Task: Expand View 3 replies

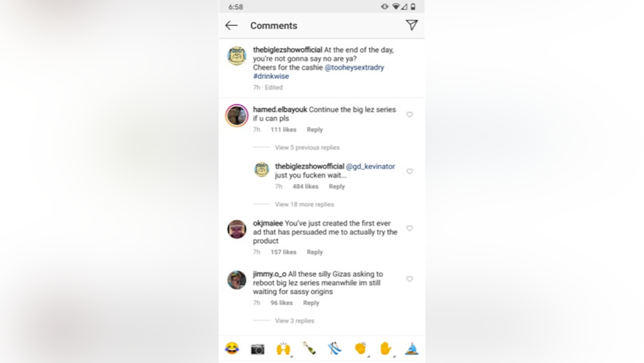Action: [x=294, y=320]
